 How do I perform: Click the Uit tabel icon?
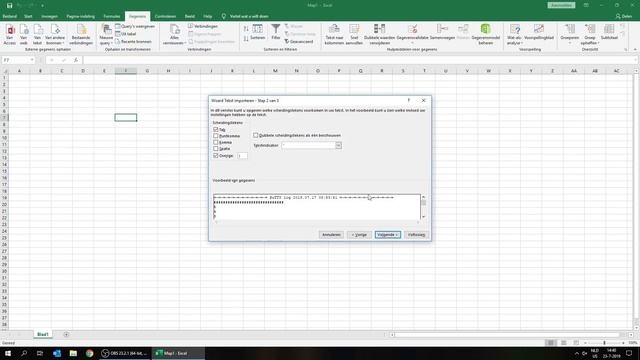click(x=118, y=34)
